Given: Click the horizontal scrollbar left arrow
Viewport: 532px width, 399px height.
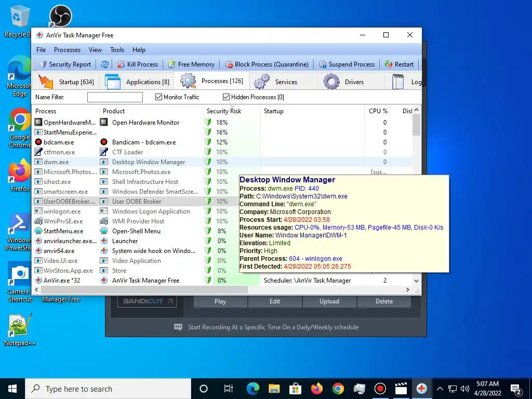Looking at the screenshot, I should [x=36, y=289].
